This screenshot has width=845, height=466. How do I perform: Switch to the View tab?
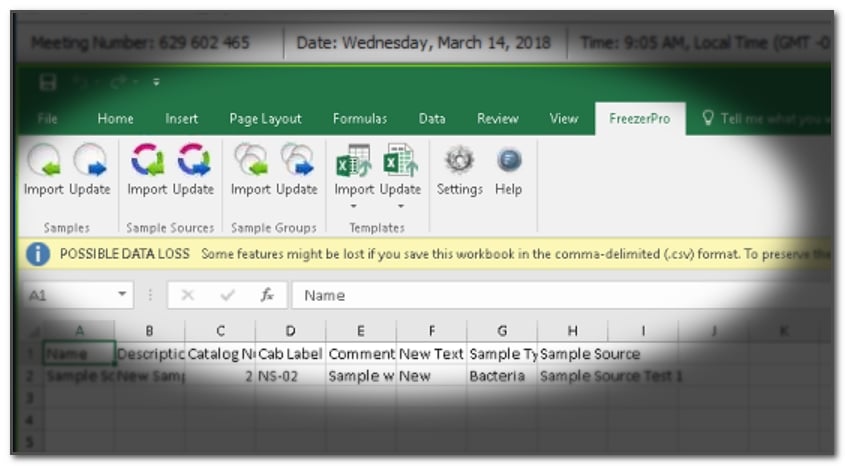(563, 119)
